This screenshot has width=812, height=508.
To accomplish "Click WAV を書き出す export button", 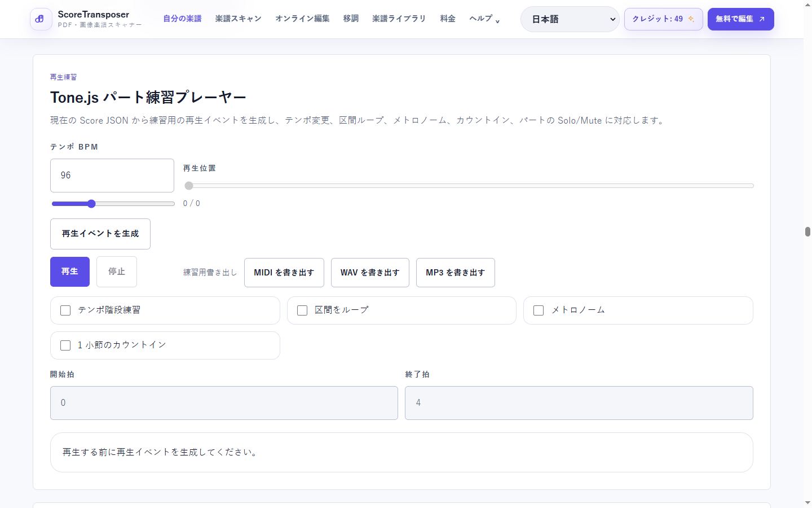I will tap(370, 273).
